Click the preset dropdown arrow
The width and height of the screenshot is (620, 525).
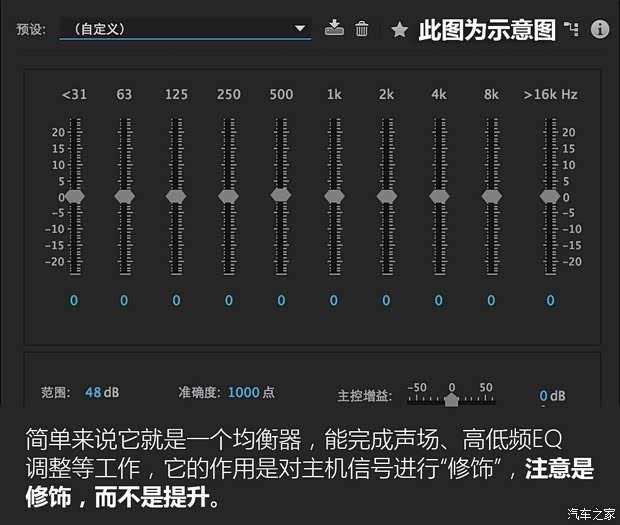pyautogui.click(x=300, y=28)
